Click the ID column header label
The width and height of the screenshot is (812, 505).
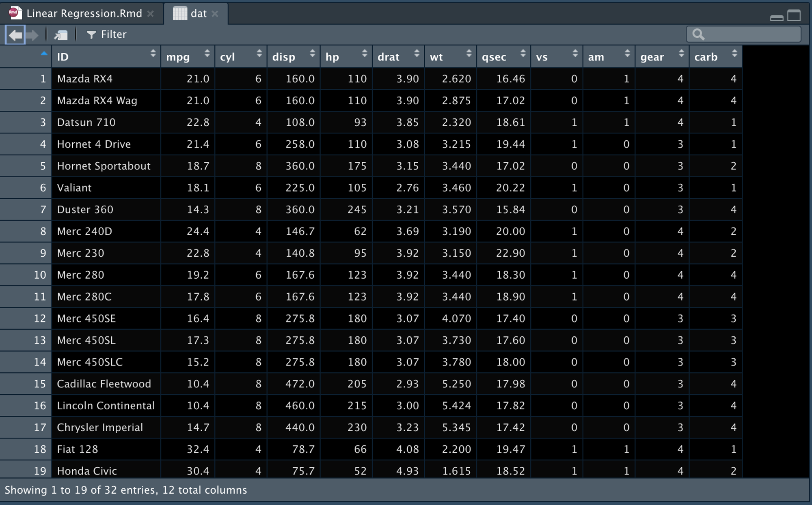pos(63,57)
